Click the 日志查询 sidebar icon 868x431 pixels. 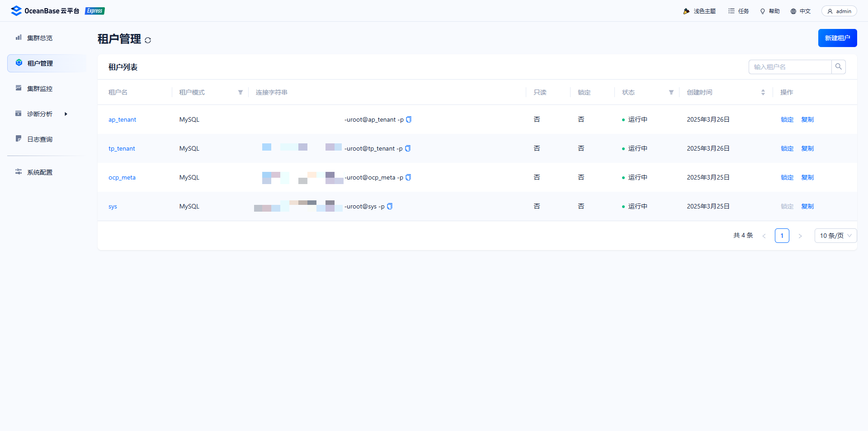[x=19, y=139]
